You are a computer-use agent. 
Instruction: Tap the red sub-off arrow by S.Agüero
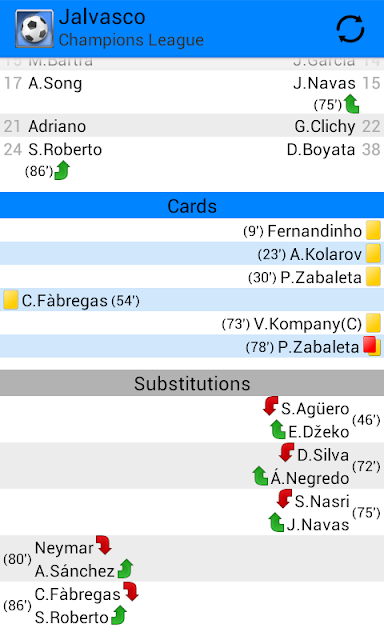[x=271, y=406]
